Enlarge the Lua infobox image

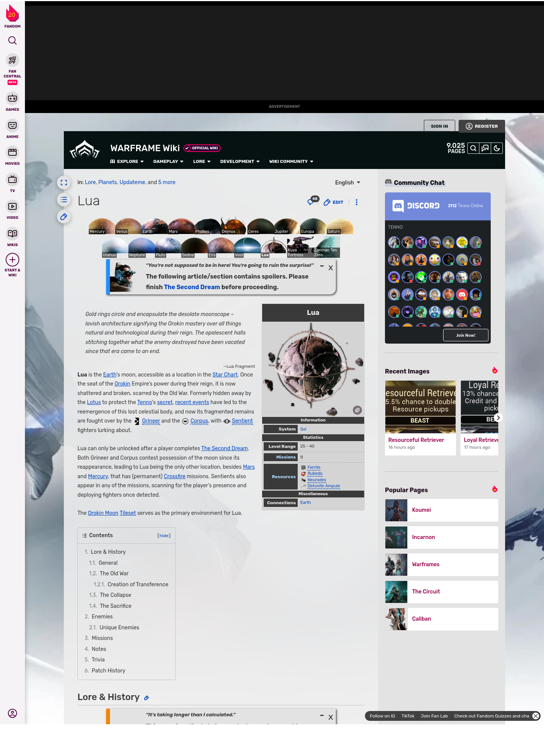357,410
